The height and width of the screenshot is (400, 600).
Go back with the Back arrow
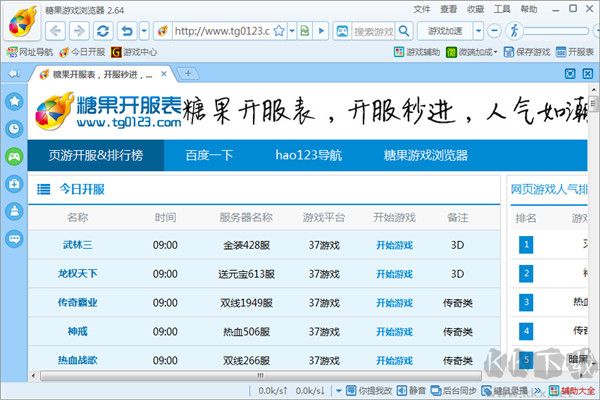point(55,31)
